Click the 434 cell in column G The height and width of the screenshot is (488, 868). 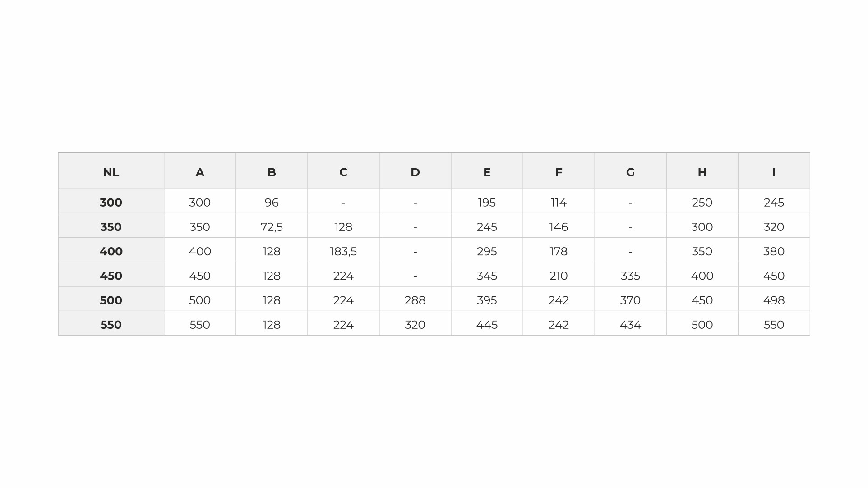tap(630, 325)
